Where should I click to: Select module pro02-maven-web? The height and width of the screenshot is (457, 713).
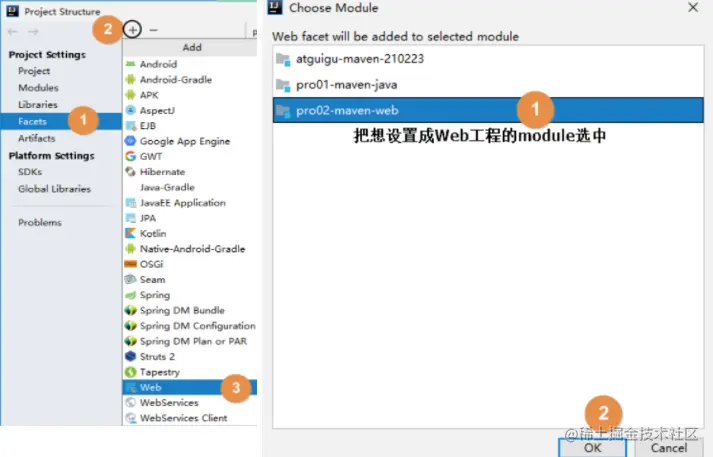[488, 110]
